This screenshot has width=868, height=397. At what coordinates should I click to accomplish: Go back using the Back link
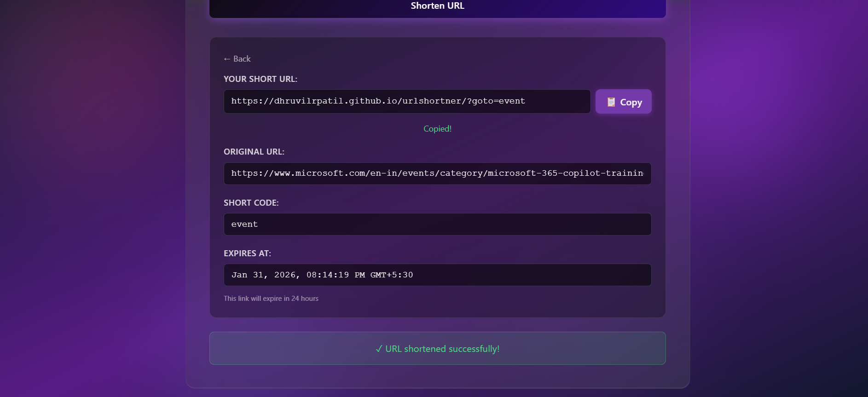click(x=237, y=59)
